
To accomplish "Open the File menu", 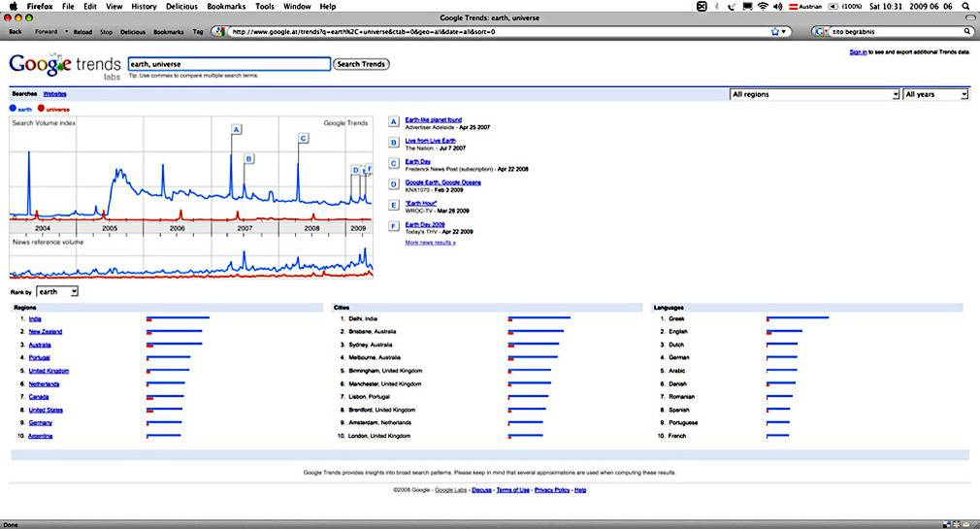I will pyautogui.click(x=68, y=6).
